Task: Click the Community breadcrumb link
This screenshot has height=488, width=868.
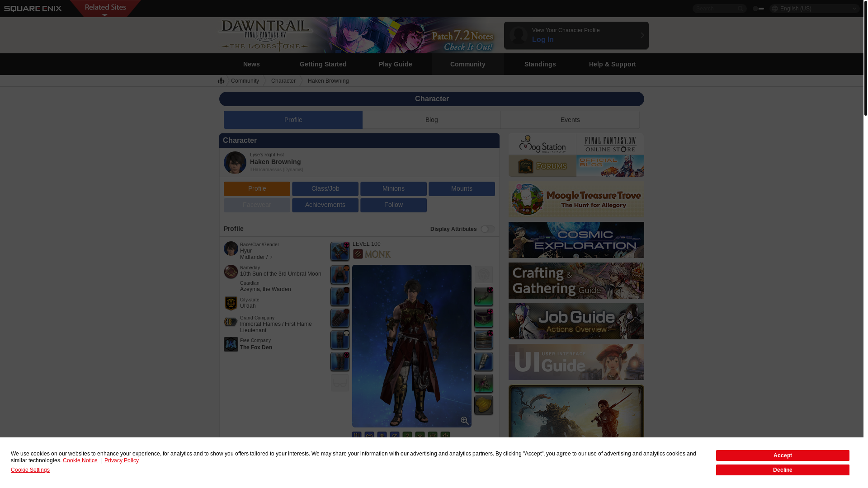Action: point(245,81)
